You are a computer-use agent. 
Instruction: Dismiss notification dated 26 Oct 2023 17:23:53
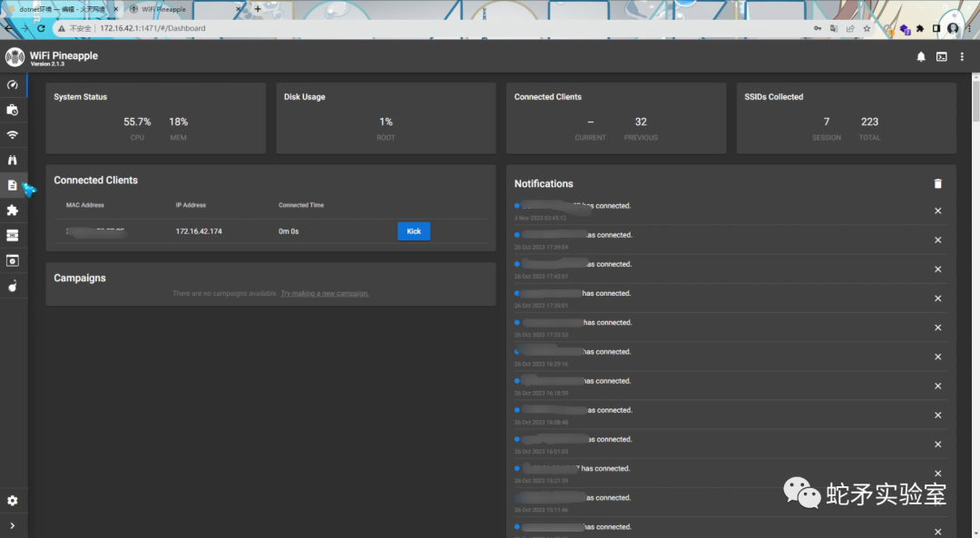coord(937,328)
